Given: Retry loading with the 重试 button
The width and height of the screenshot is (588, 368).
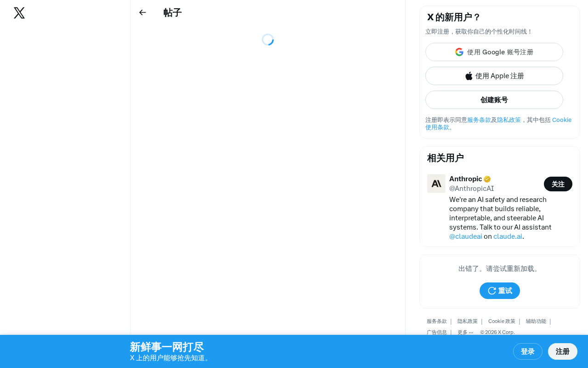Looking at the screenshot, I should 500,291.
